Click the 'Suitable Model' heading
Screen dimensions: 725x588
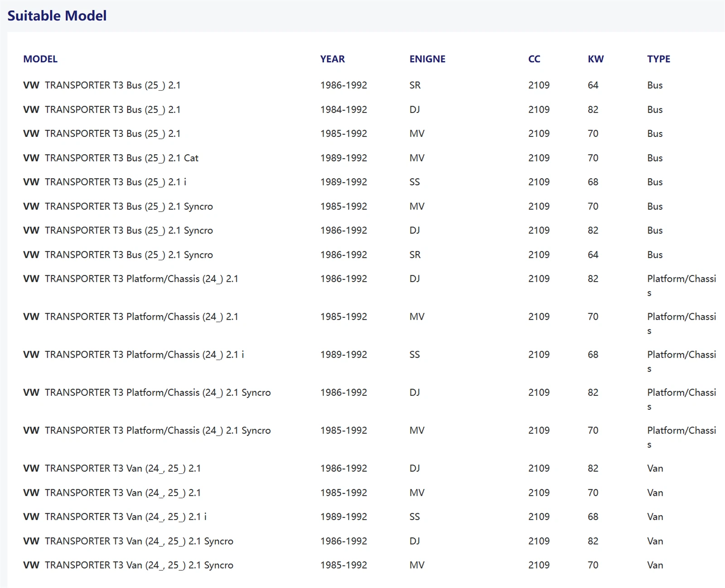point(57,16)
